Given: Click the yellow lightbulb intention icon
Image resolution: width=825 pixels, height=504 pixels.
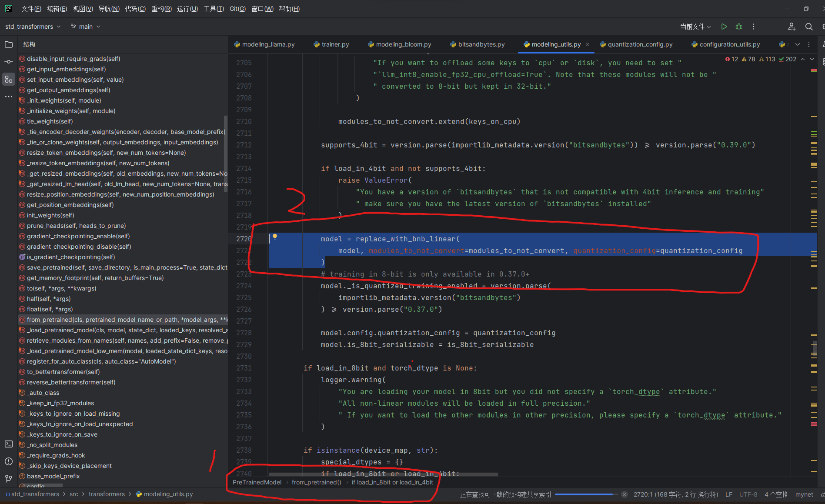Looking at the screenshot, I should pos(275,237).
